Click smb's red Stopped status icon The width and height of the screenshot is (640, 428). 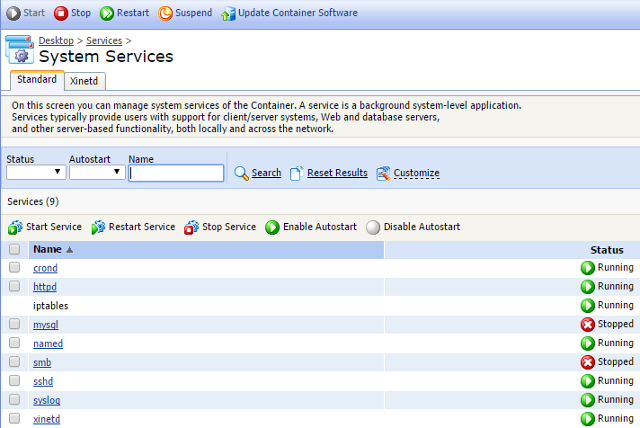[x=587, y=362]
